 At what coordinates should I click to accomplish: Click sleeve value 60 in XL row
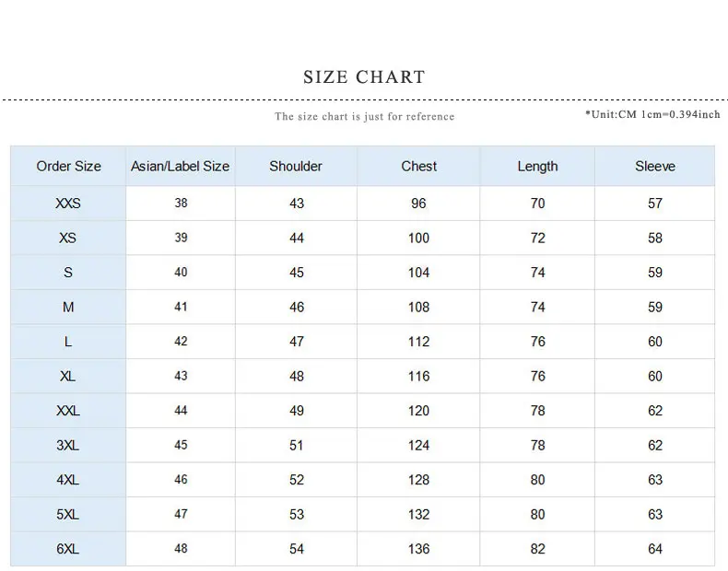tap(655, 376)
